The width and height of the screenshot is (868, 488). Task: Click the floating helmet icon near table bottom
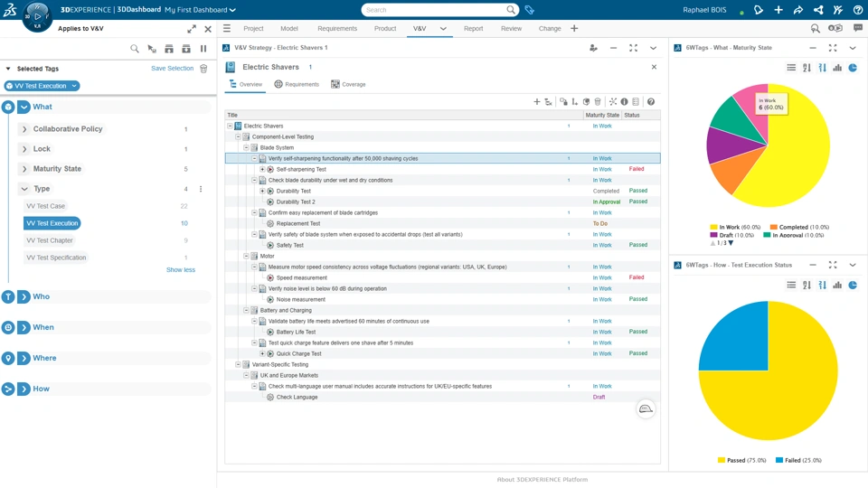pos(646,408)
